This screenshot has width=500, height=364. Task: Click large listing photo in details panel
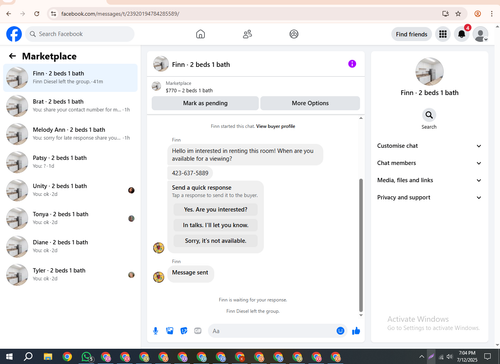tap(429, 72)
